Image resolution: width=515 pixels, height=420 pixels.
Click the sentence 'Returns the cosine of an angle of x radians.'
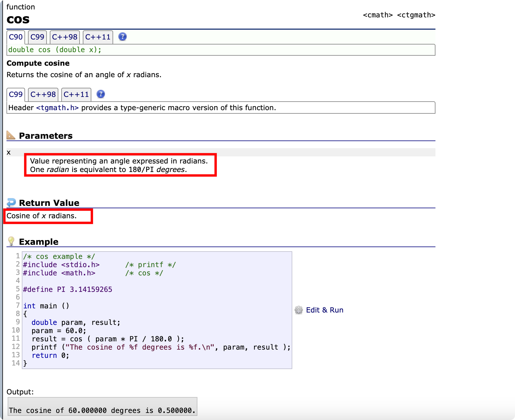point(84,75)
